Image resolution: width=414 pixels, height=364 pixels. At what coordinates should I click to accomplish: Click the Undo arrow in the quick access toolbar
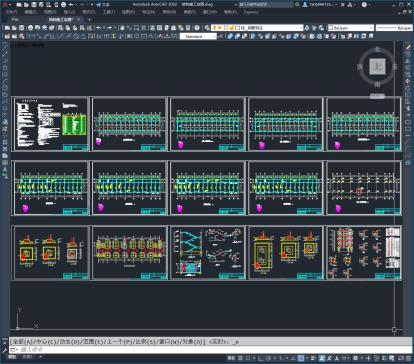click(x=71, y=5)
